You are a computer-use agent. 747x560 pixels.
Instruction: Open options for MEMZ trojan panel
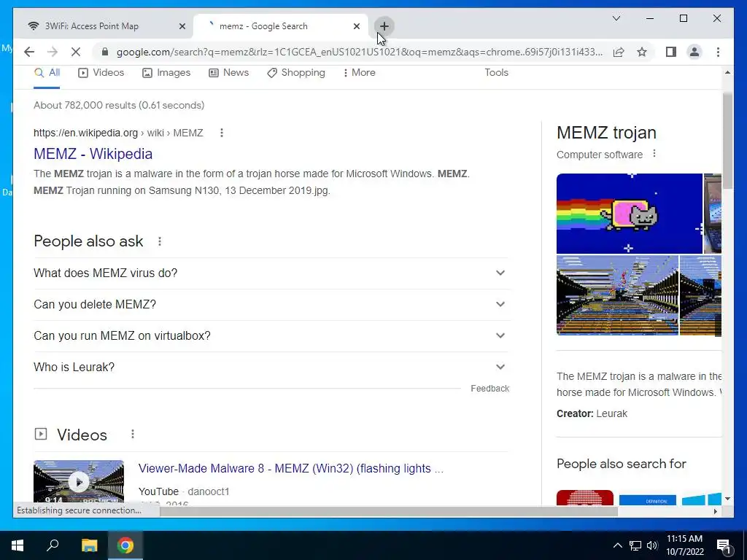[654, 153]
